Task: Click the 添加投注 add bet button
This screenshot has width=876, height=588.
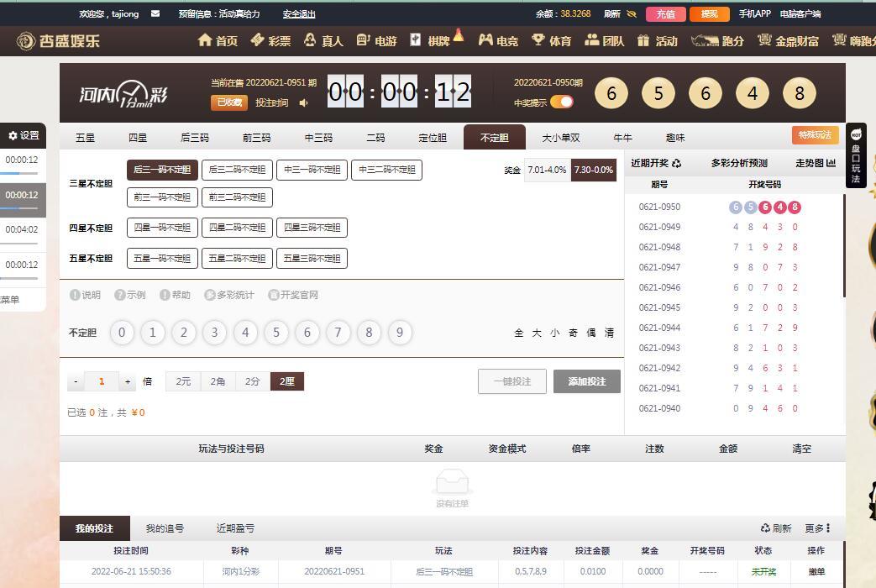Action: (x=587, y=381)
